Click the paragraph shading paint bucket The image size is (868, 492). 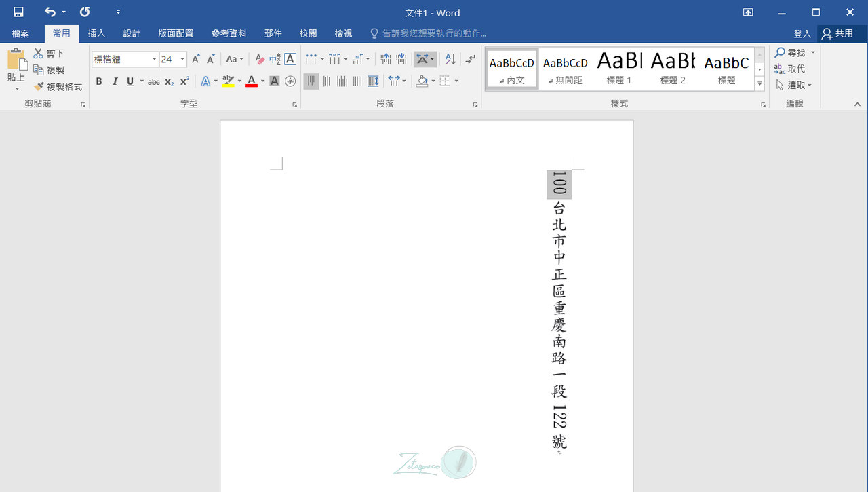[422, 81]
